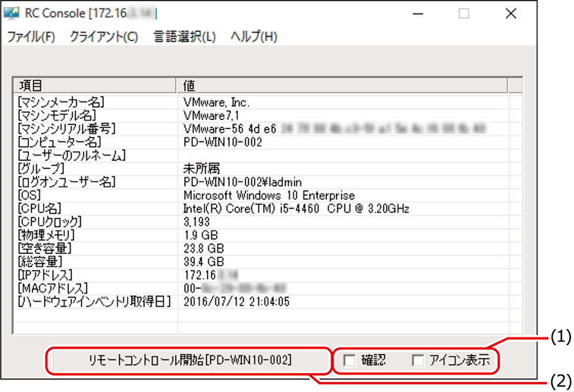The image size is (574, 392).
Task: Click the MAC address value starting 00-
Action: 234,288
